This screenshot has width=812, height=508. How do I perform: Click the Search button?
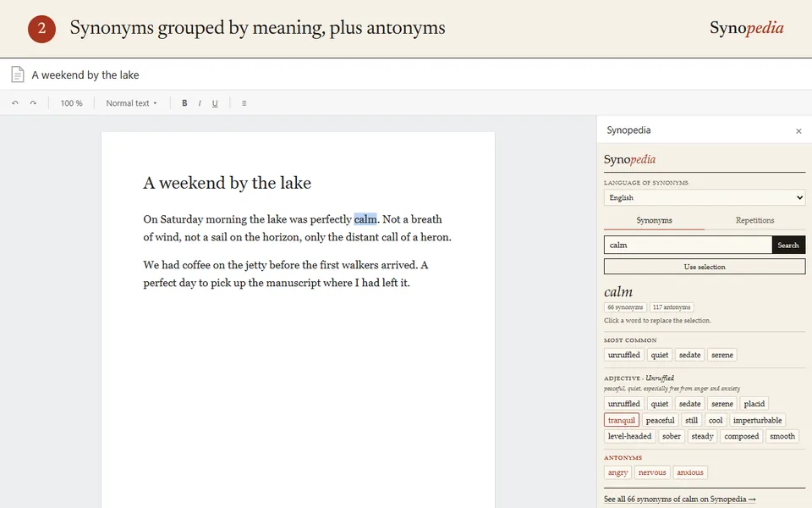tap(788, 246)
